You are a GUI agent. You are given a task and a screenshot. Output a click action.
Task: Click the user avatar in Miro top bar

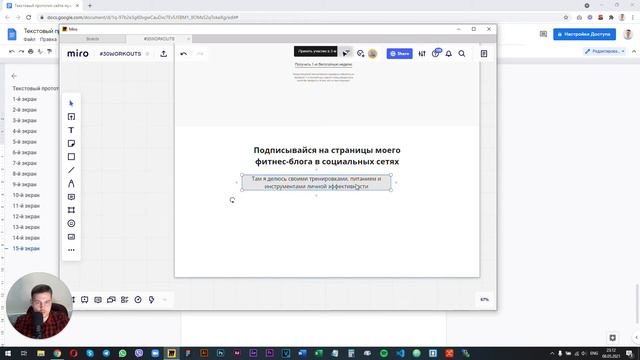(x=372, y=53)
